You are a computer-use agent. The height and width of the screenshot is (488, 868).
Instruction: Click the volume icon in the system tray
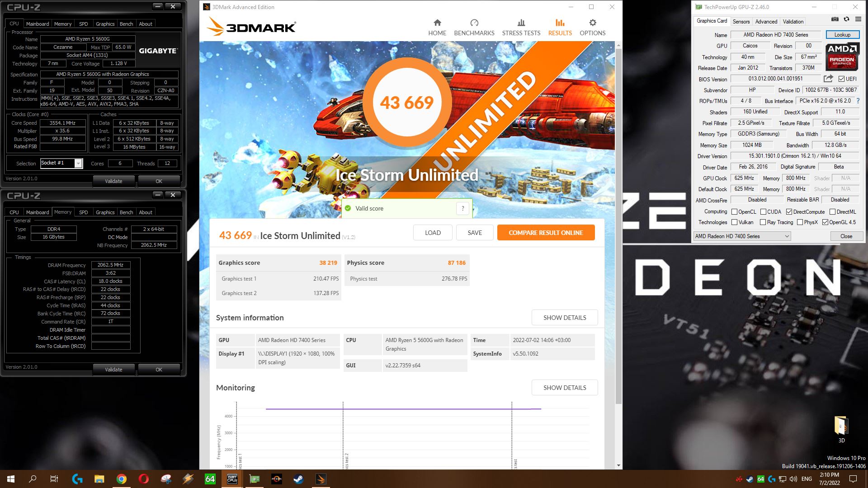coord(794,479)
